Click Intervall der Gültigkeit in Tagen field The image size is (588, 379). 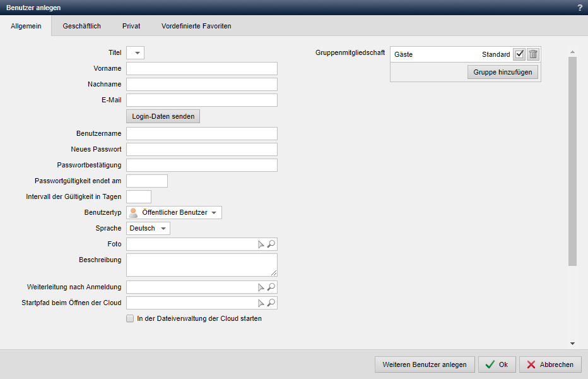pos(139,197)
